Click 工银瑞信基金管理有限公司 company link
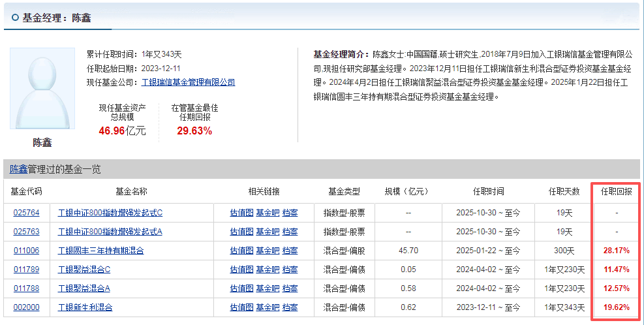Screen dimensions: 644x325 tap(188, 82)
